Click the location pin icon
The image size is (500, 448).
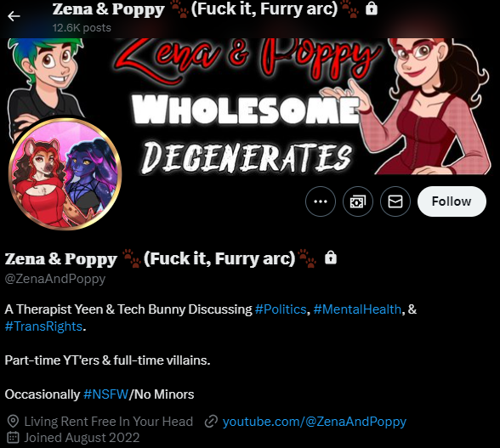click(13, 422)
